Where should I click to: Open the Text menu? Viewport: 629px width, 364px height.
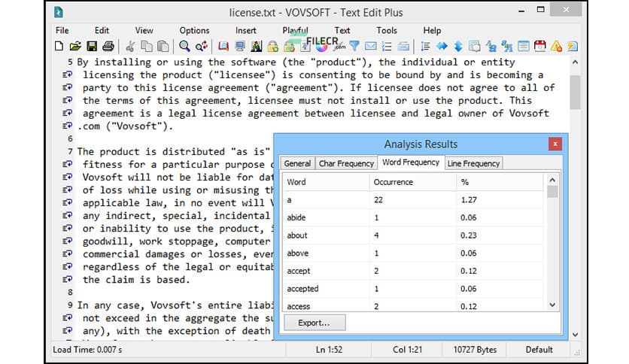pos(342,31)
